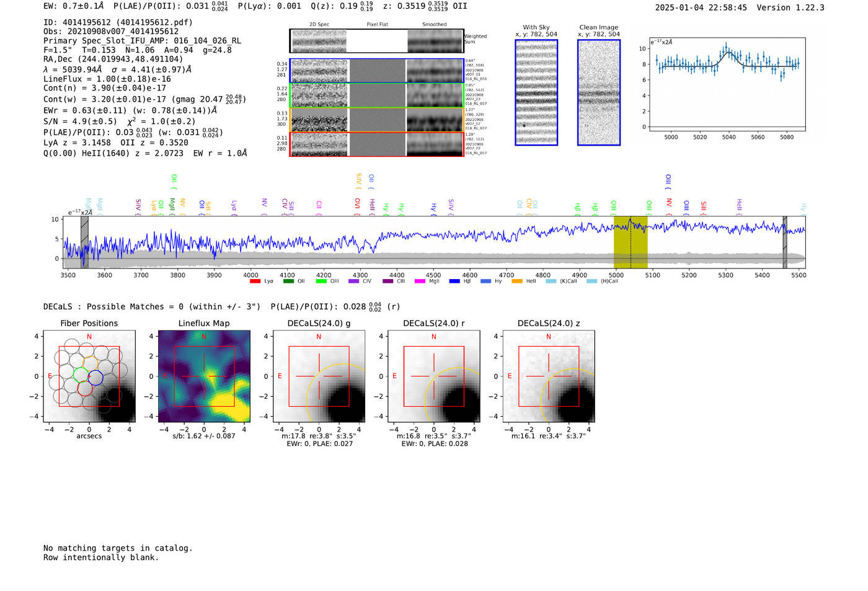The height and width of the screenshot is (591, 868).
Task: Select the RA,Dec coordinates line
Action: click(x=113, y=60)
